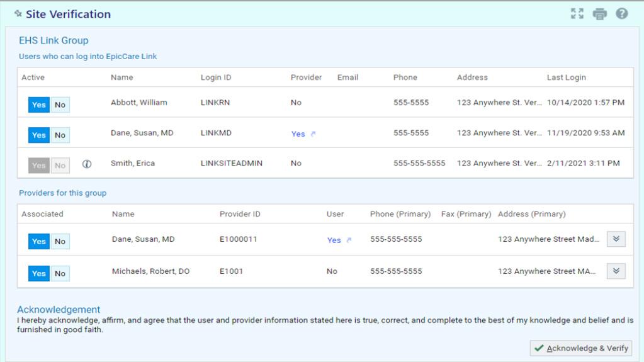644x362 pixels.
Task: Set Abbott, William active to Yes
Action: [39, 105]
